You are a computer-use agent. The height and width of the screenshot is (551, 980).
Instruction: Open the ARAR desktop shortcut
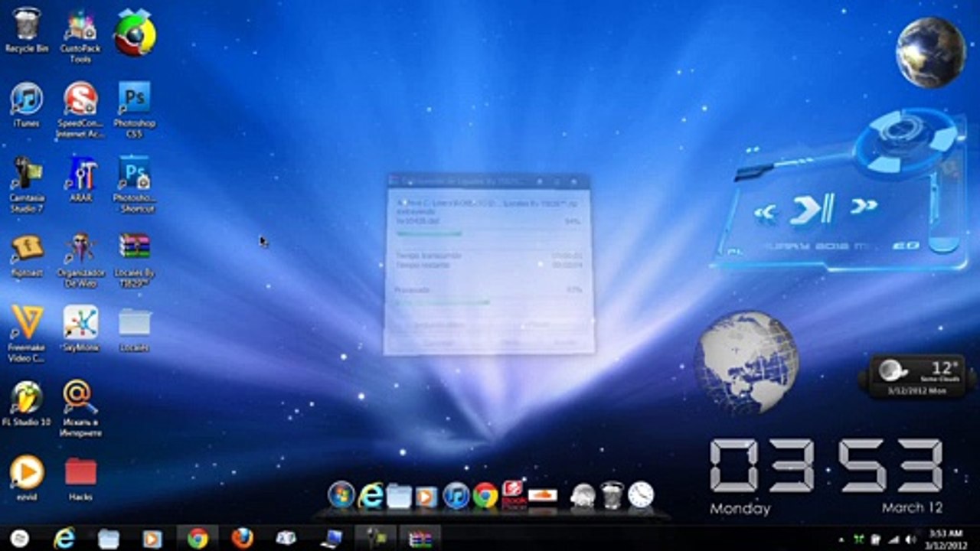point(80,179)
